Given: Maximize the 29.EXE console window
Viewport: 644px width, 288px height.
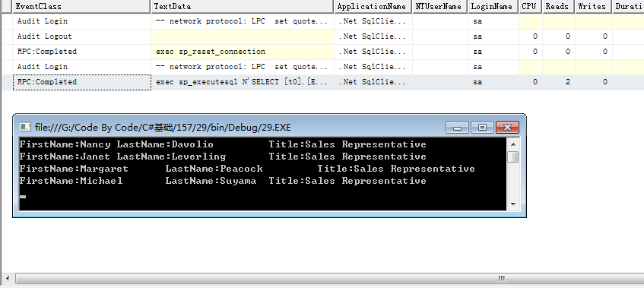Looking at the screenshot, I should (x=482, y=128).
